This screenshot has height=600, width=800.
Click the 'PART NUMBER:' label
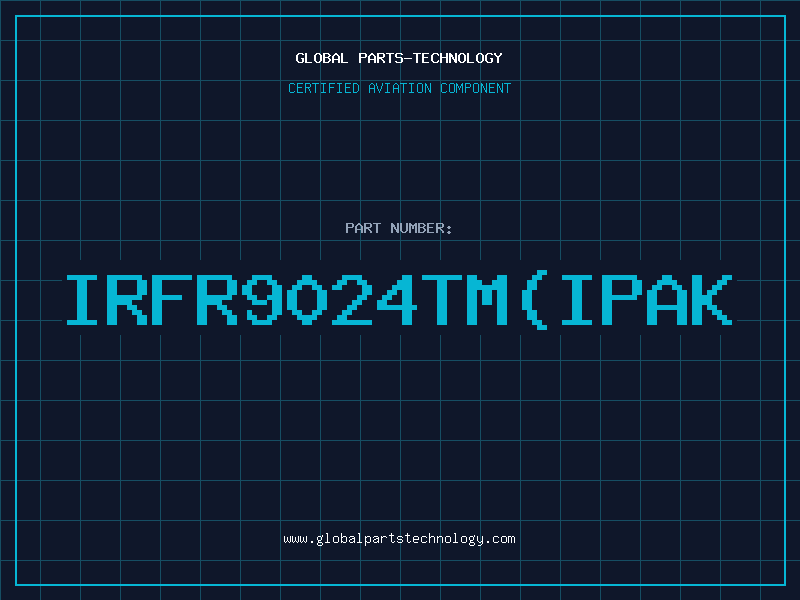(399, 228)
